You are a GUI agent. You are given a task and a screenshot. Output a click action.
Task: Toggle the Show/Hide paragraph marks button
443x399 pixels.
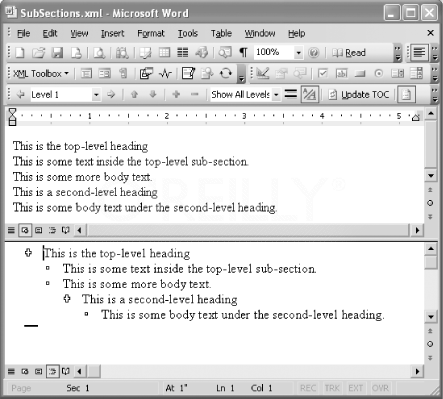pyautogui.click(x=244, y=53)
